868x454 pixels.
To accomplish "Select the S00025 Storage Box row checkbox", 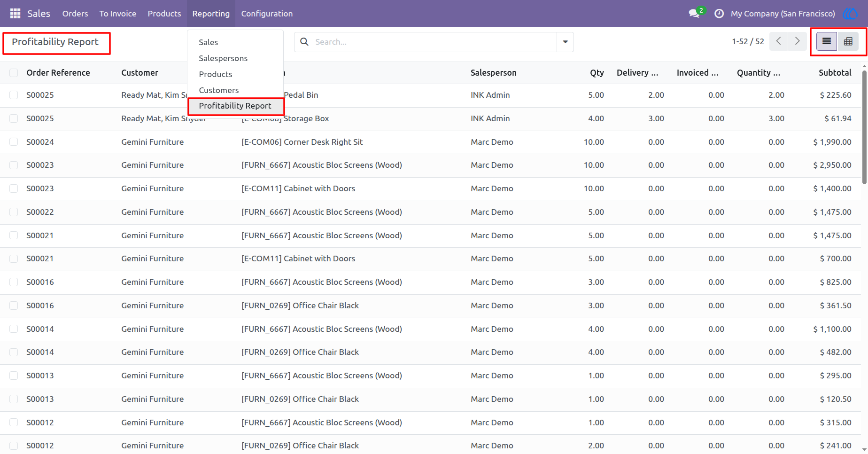I will coord(14,118).
